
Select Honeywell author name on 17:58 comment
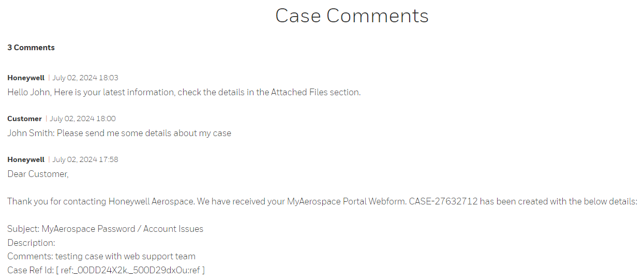26,159
